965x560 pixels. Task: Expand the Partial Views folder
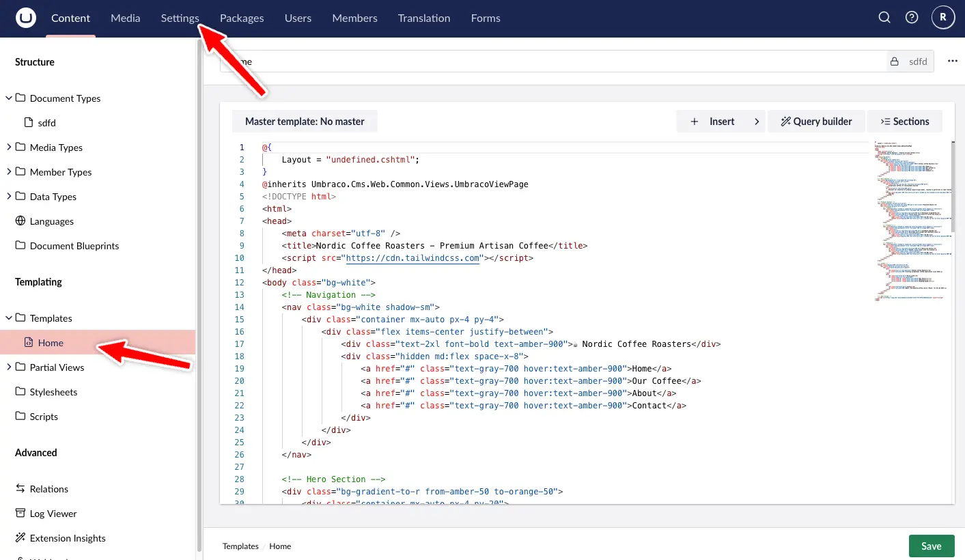[9, 367]
